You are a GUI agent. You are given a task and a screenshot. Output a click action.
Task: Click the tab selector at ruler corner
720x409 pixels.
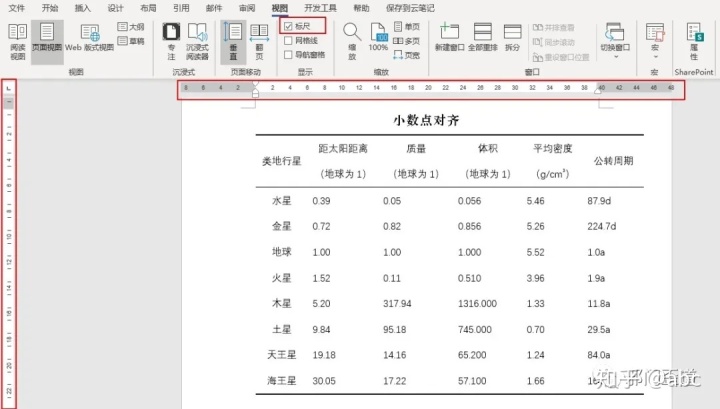pyautogui.click(x=9, y=87)
